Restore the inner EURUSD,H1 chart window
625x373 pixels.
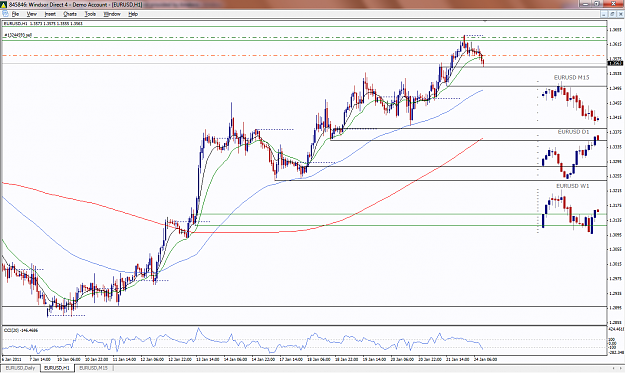point(612,14)
